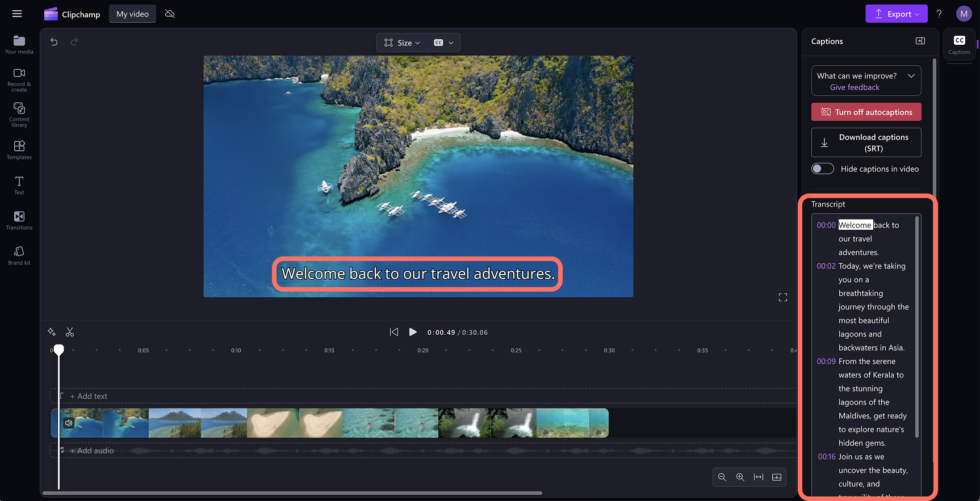Expand What can we improve section
The image size is (980, 501).
tap(911, 75)
